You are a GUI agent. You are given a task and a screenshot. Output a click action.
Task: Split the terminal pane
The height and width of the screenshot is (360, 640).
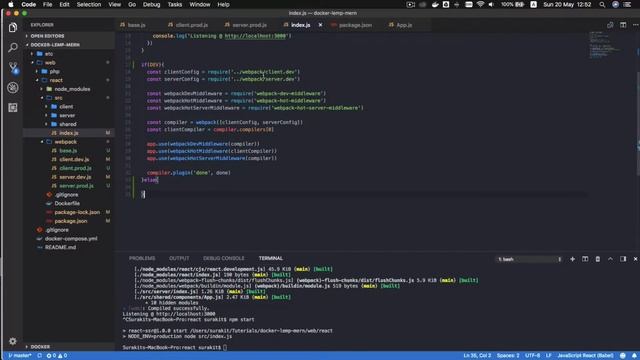tap(585, 259)
